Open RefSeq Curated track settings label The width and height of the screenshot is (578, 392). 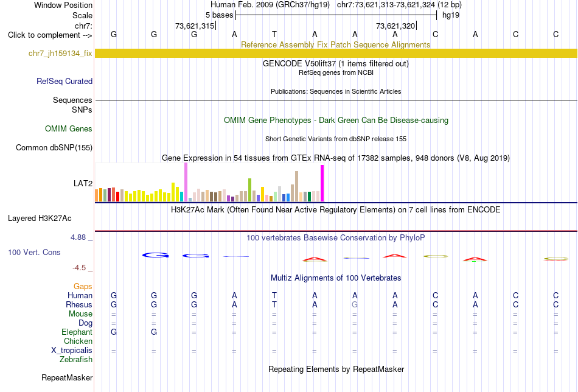tap(64, 81)
